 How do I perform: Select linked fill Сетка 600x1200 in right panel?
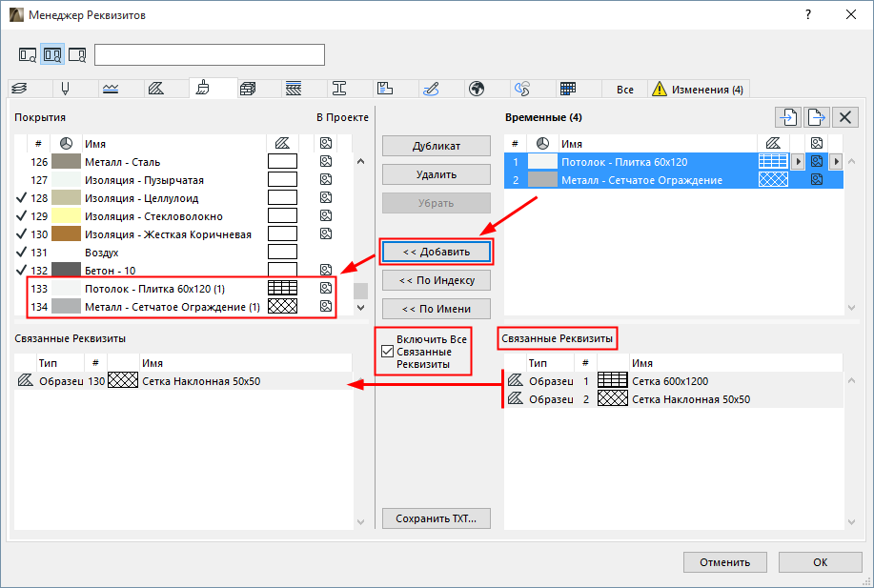pyautogui.click(x=673, y=381)
